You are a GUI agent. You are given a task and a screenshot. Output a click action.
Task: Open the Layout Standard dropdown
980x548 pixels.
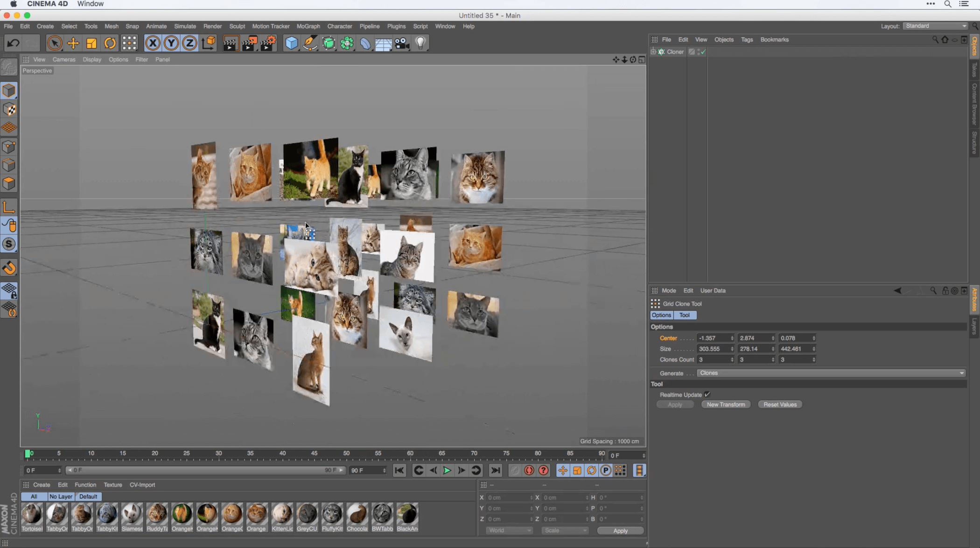pos(935,26)
